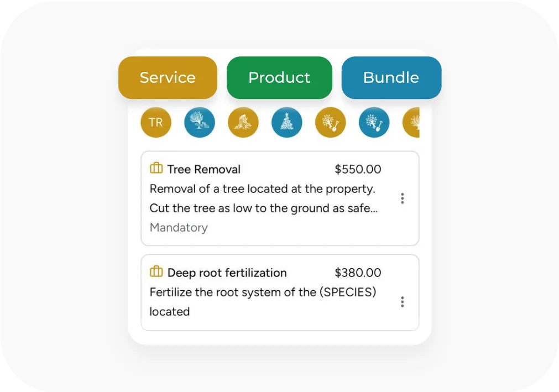This screenshot has width=559, height=392.
Task: Open the Deep root fertilization options menu
Action: (x=403, y=302)
